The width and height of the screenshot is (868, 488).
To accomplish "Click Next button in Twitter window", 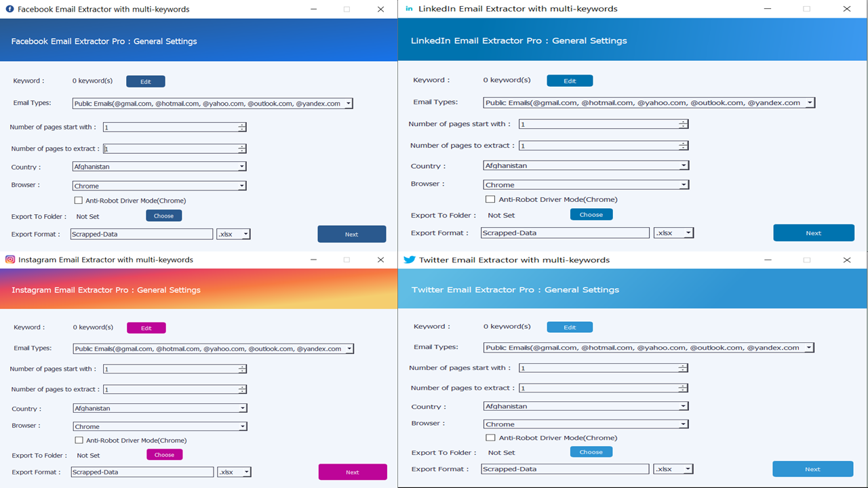I will pyautogui.click(x=813, y=469).
